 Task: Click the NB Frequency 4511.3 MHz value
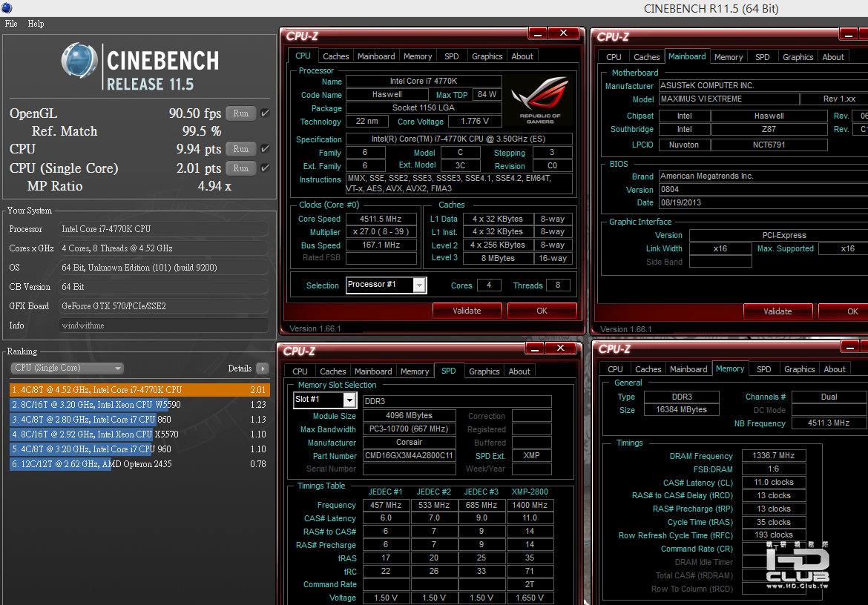click(829, 423)
